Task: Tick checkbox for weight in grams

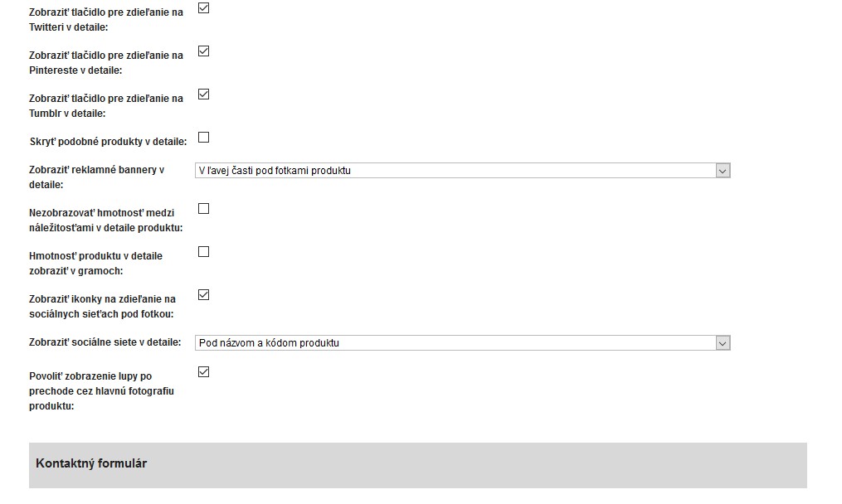Action: pos(204,252)
